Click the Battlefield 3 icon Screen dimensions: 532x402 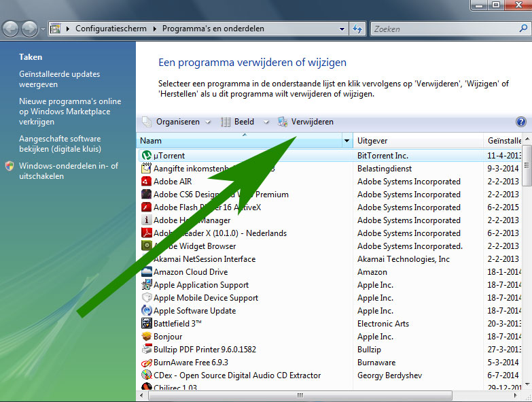point(146,323)
